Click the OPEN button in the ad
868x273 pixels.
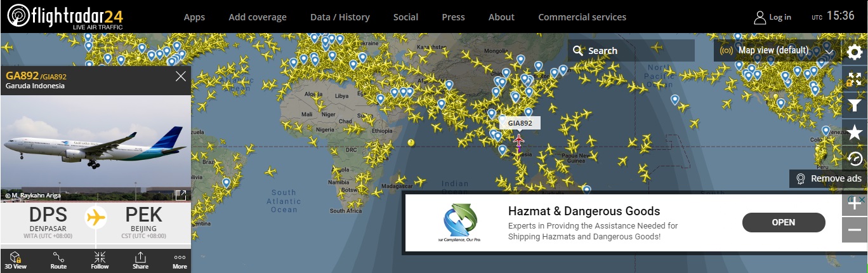[x=784, y=222]
